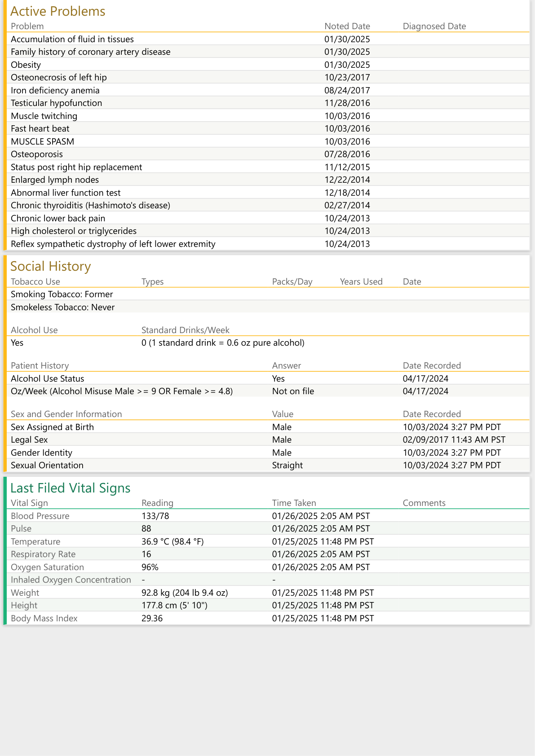Click 'Smokeless Tobacco: Never' entry
535x756 pixels.
pyautogui.click(x=63, y=307)
